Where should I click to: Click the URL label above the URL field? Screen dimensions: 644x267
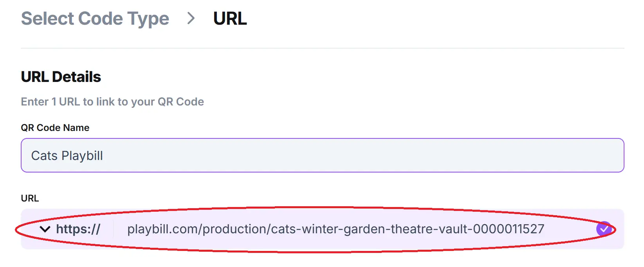(x=30, y=198)
